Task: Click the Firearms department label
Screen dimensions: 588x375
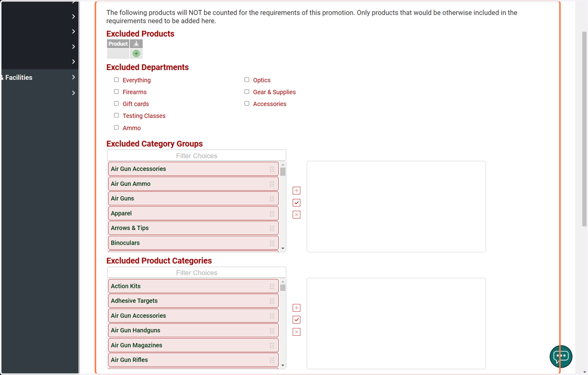Action: [135, 92]
